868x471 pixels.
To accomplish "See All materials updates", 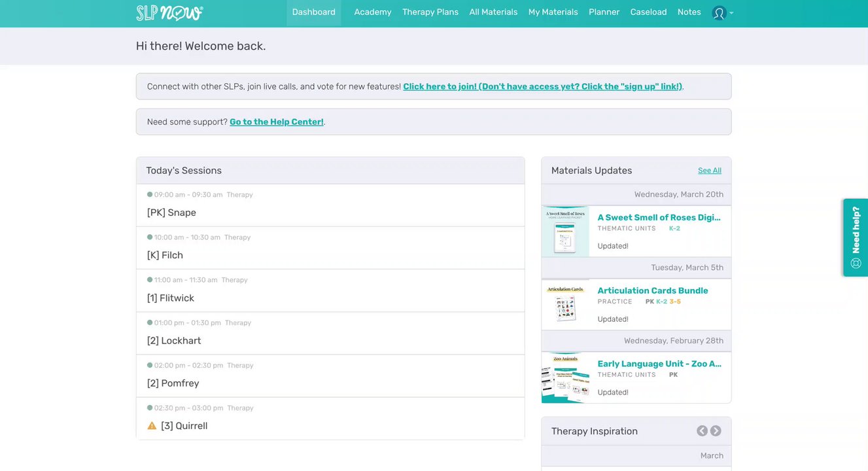I will (710, 171).
